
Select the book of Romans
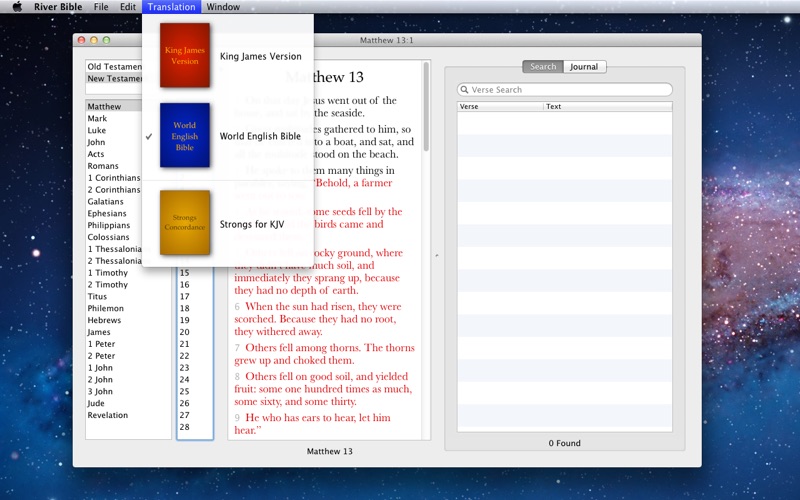tap(104, 166)
